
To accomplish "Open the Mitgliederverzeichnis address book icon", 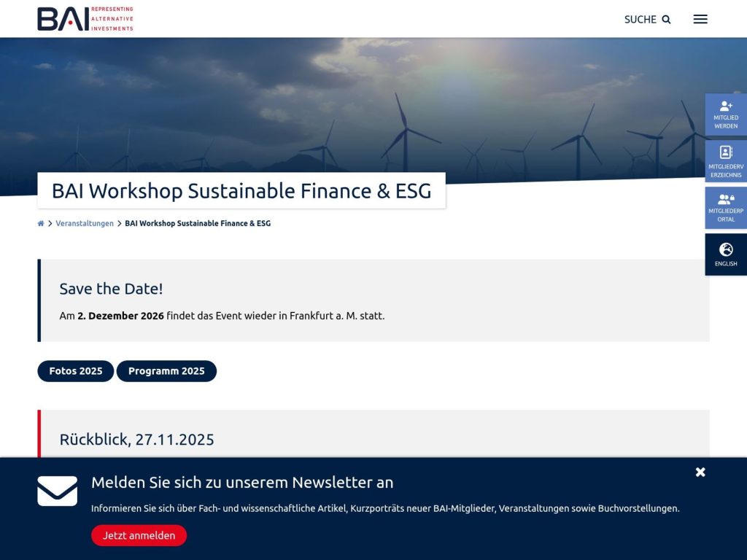I will pos(725,152).
